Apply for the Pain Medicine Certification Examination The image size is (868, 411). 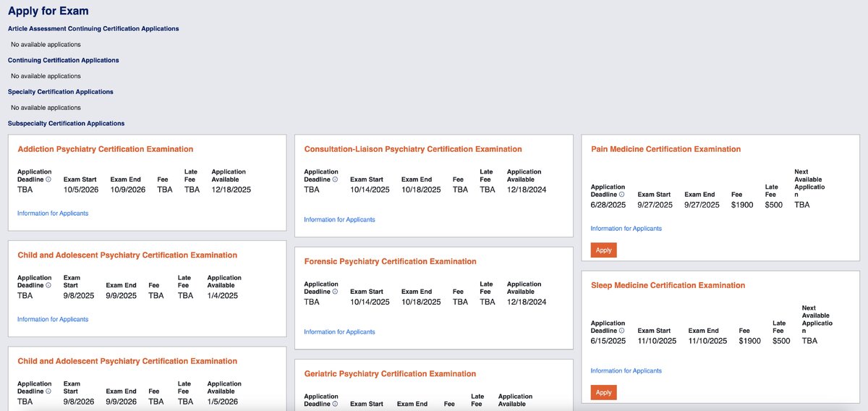pyautogui.click(x=604, y=250)
